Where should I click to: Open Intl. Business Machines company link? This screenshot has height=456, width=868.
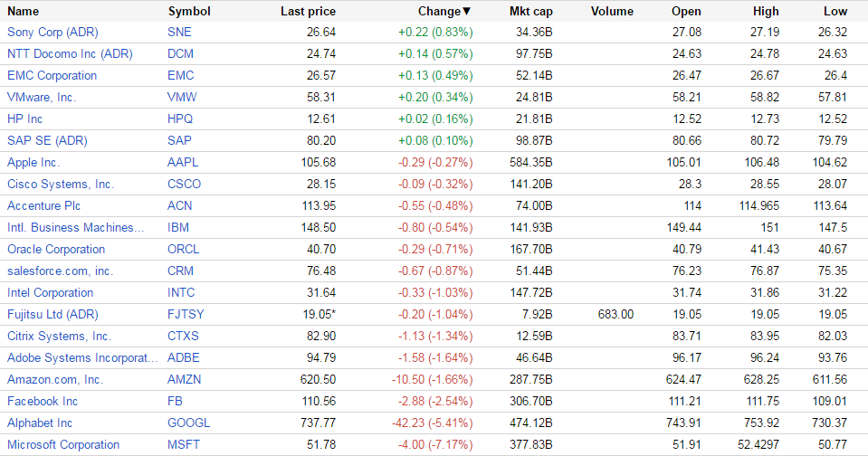point(76,227)
